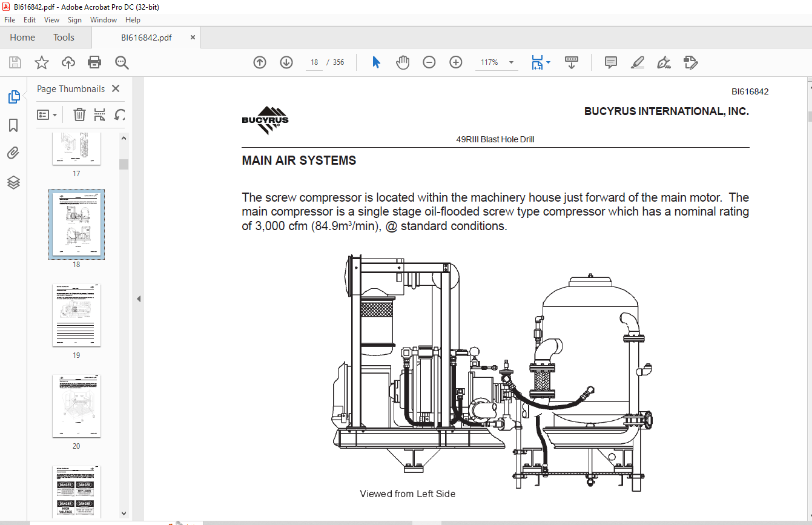
Task: Select the Highlight text marker tool
Action: (x=637, y=62)
